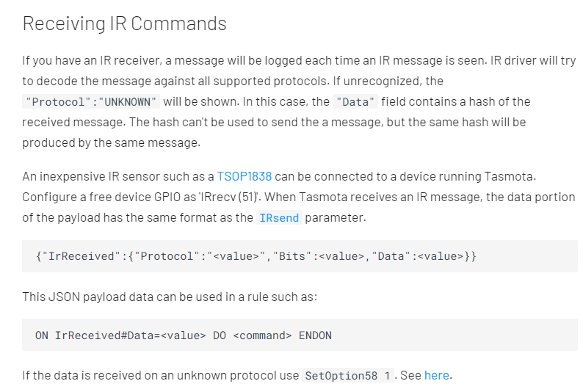583x392 pixels.
Task: Click the SetOption58 1 inline code
Action: click(x=347, y=376)
